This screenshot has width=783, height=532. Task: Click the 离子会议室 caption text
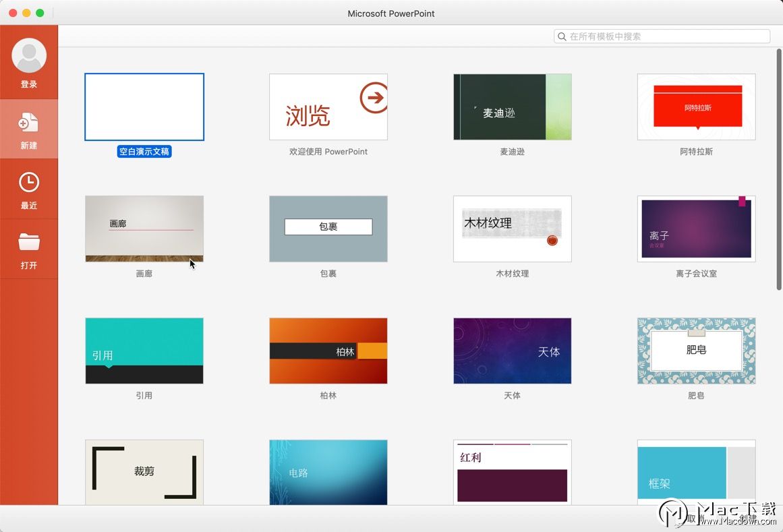pos(697,274)
